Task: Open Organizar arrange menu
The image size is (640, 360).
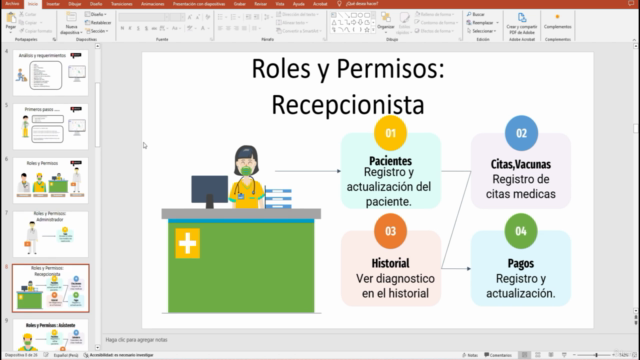Action: coord(386,21)
